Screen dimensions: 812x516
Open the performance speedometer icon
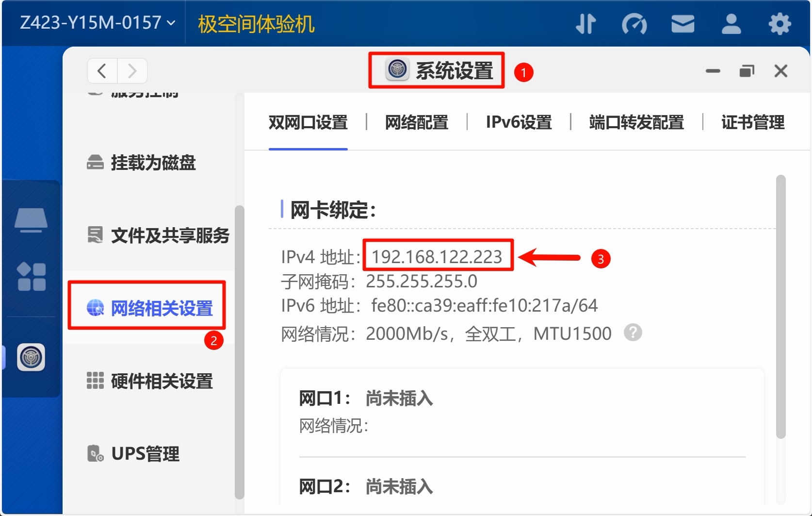[634, 24]
